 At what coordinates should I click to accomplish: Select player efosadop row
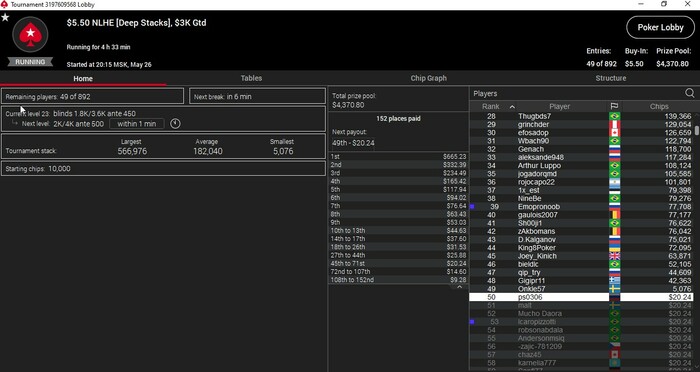point(581,133)
